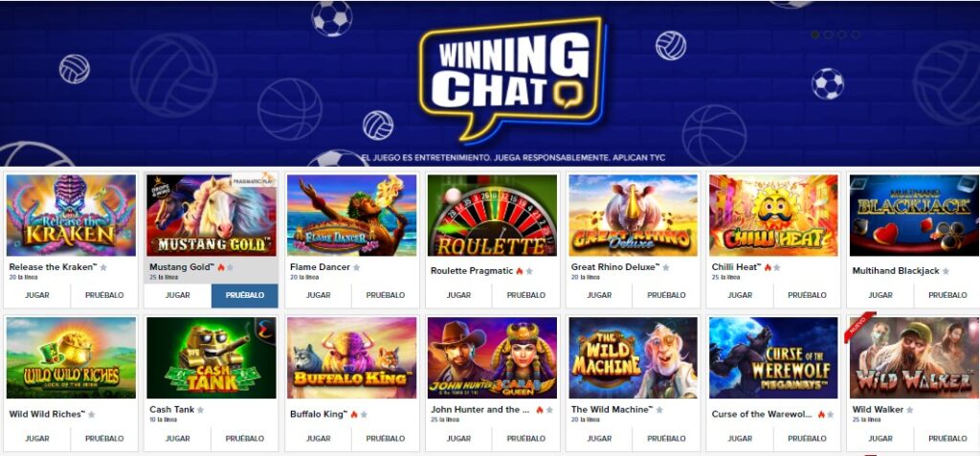Image resolution: width=980 pixels, height=456 pixels.
Task: Click JUGAR for Wild Walker
Action: (880, 439)
